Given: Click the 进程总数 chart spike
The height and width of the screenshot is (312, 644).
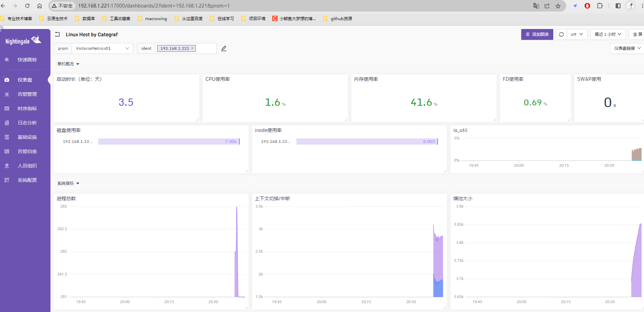Looking at the screenshot, I should [237, 252].
